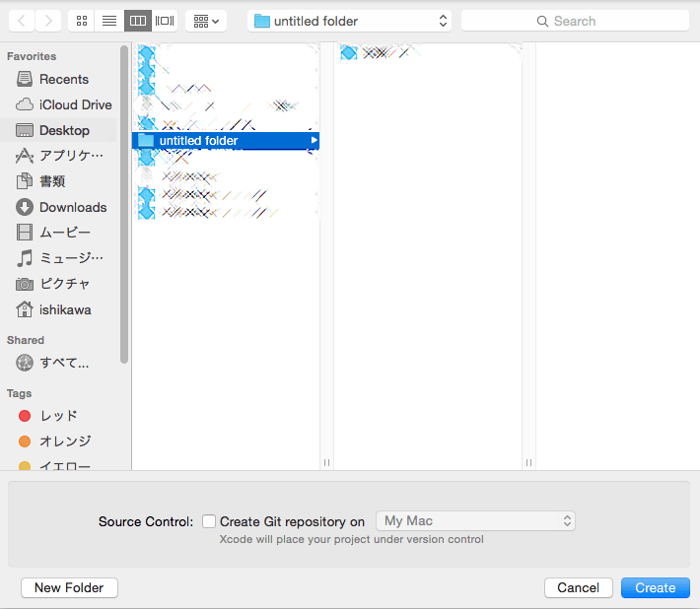Select the レッド red tag

pos(58,416)
